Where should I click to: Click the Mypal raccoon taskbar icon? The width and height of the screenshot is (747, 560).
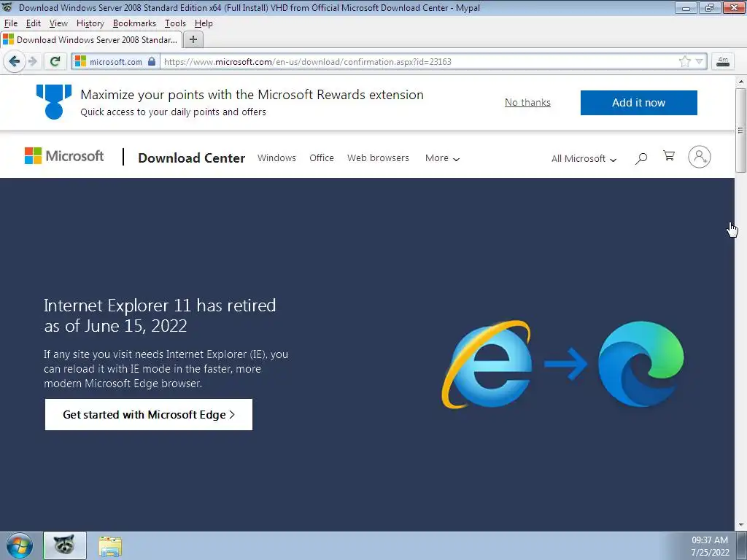tap(65, 545)
